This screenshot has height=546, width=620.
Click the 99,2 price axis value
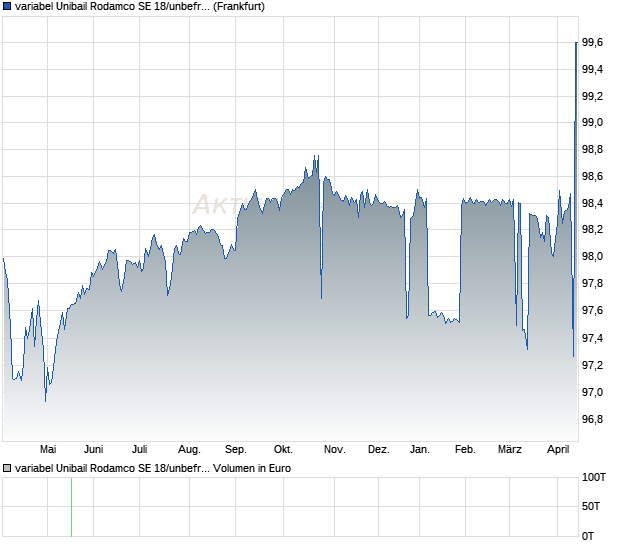(x=593, y=96)
